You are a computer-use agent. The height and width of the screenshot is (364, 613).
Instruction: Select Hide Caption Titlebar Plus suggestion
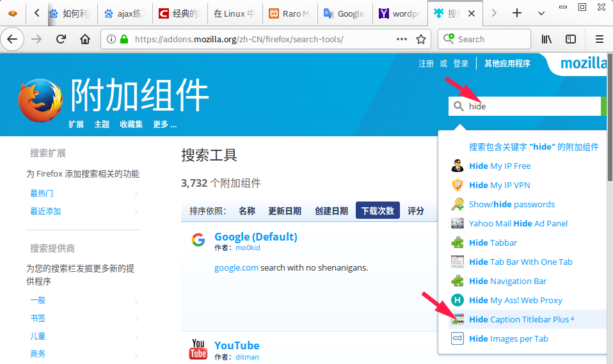[x=526, y=319]
